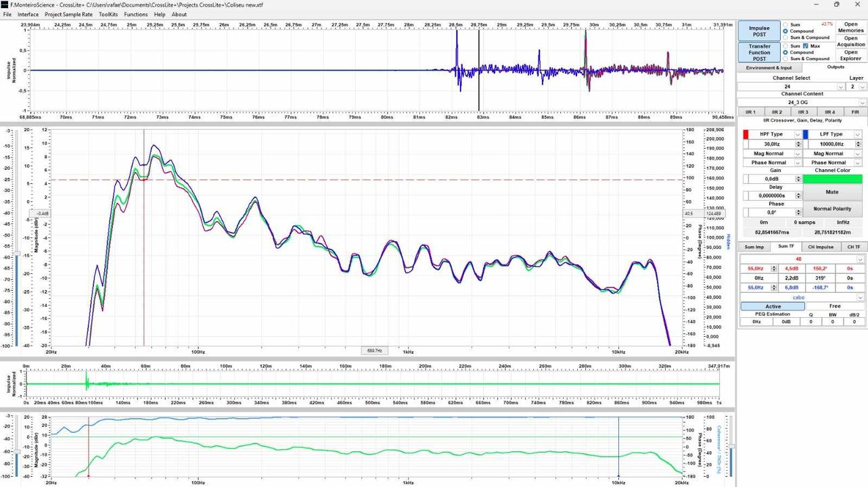Select the IIR 1 tab
This screenshot has width=868, height=487.
pos(750,112)
